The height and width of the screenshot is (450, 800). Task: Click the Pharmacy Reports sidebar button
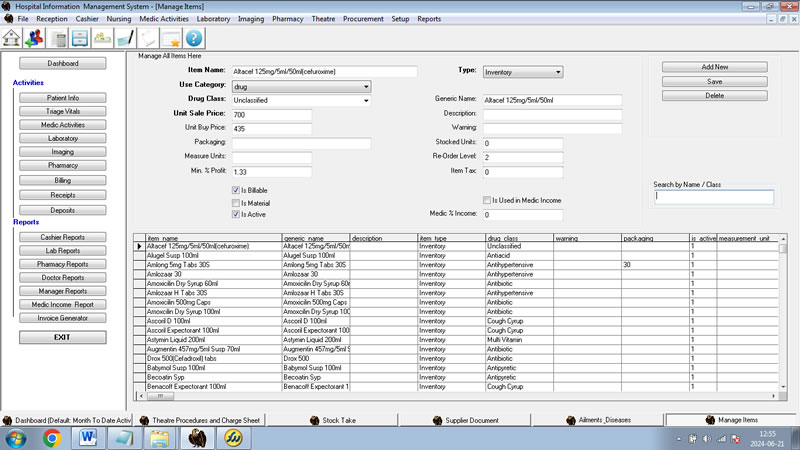coord(63,264)
